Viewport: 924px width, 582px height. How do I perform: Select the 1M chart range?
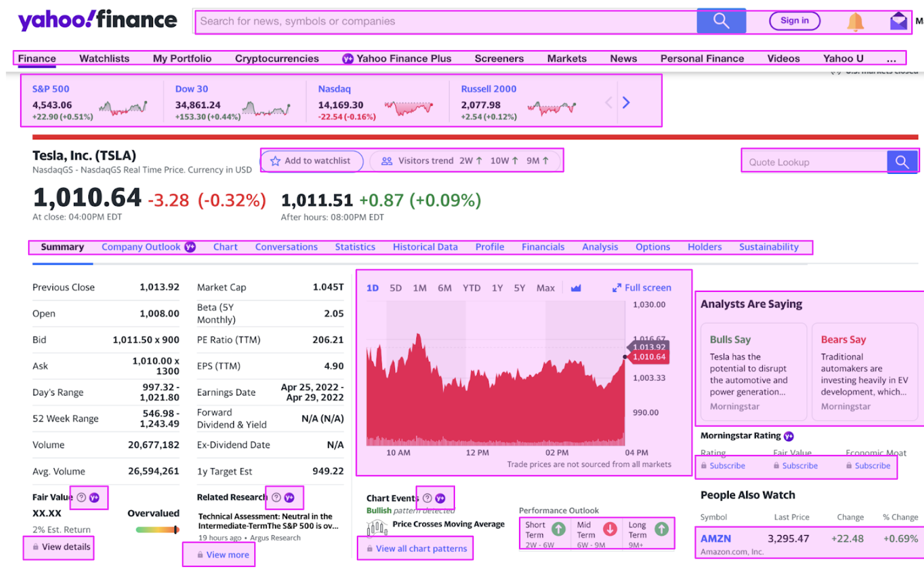pyautogui.click(x=420, y=288)
